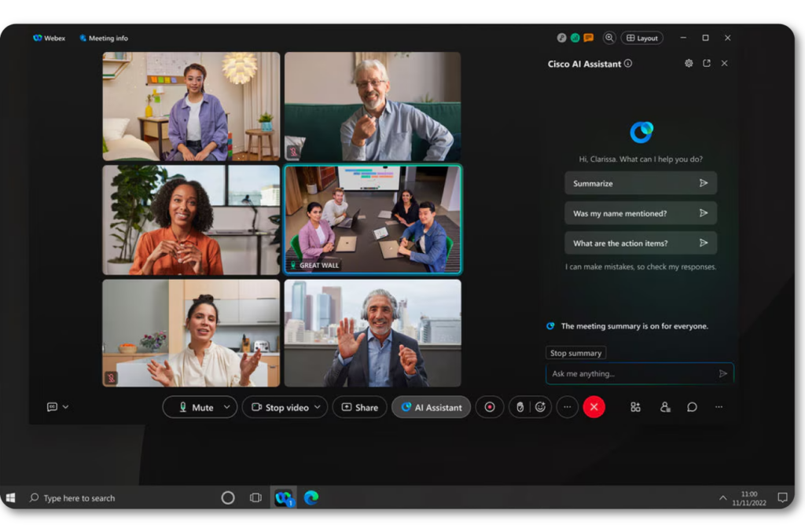Show hidden system tray icons chevron
The image size is (805, 532).
click(x=723, y=497)
